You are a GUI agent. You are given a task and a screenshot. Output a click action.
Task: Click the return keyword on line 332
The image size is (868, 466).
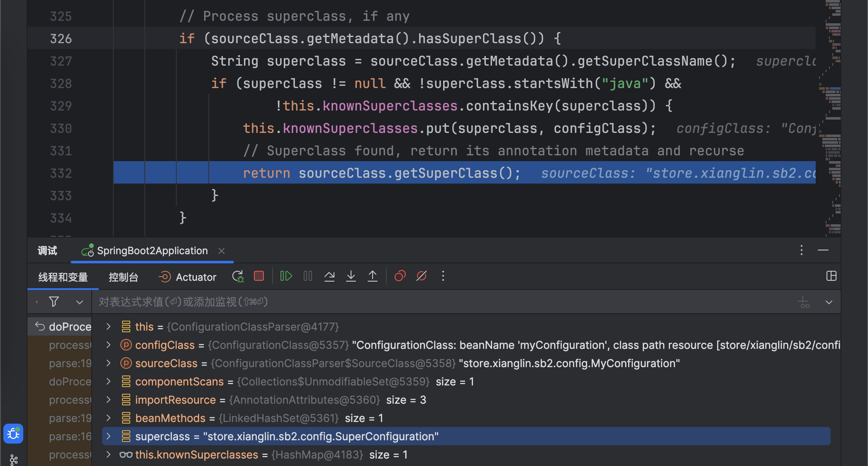[x=266, y=173]
